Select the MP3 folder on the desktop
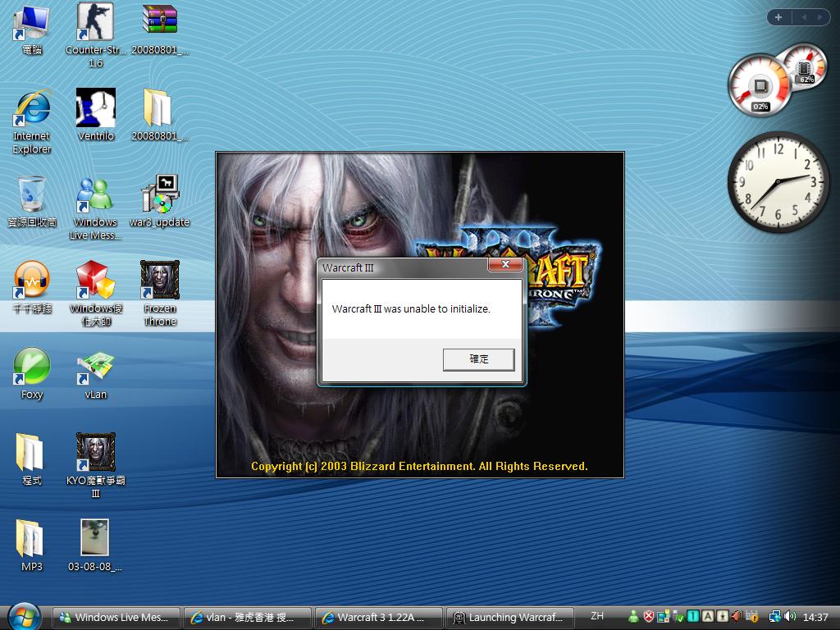Image resolution: width=840 pixels, height=630 pixels. pyautogui.click(x=32, y=539)
